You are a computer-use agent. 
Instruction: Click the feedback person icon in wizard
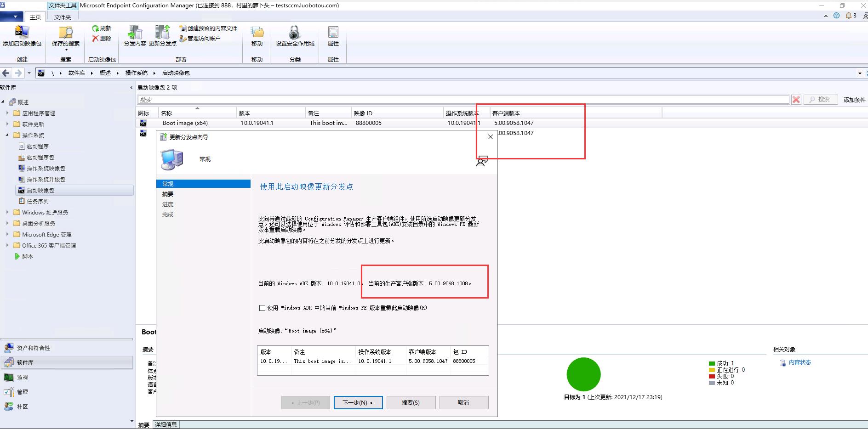tap(482, 161)
